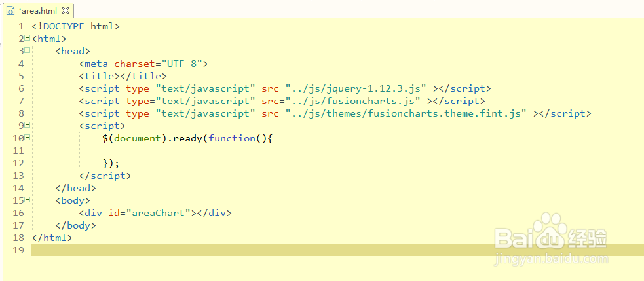Click the fusioncharts.theme.fint.js src path
The height and width of the screenshot is (281, 644).
tap(406, 113)
